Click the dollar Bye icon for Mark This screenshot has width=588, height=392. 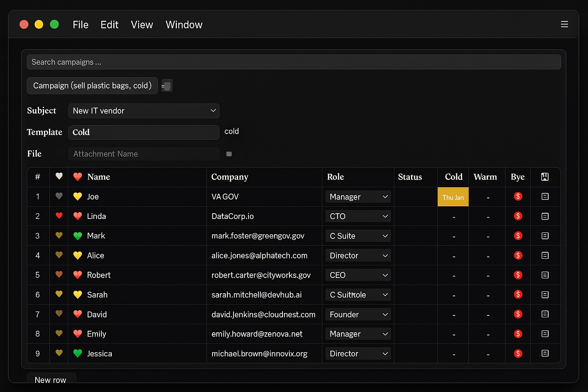coord(518,235)
